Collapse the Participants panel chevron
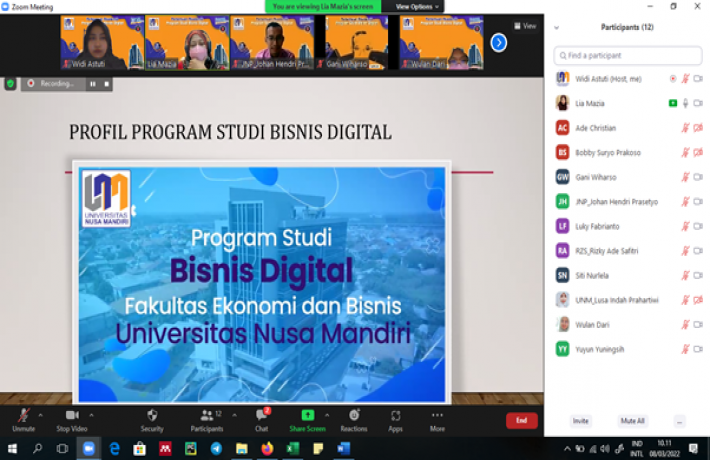The image size is (710, 460). pos(556,28)
